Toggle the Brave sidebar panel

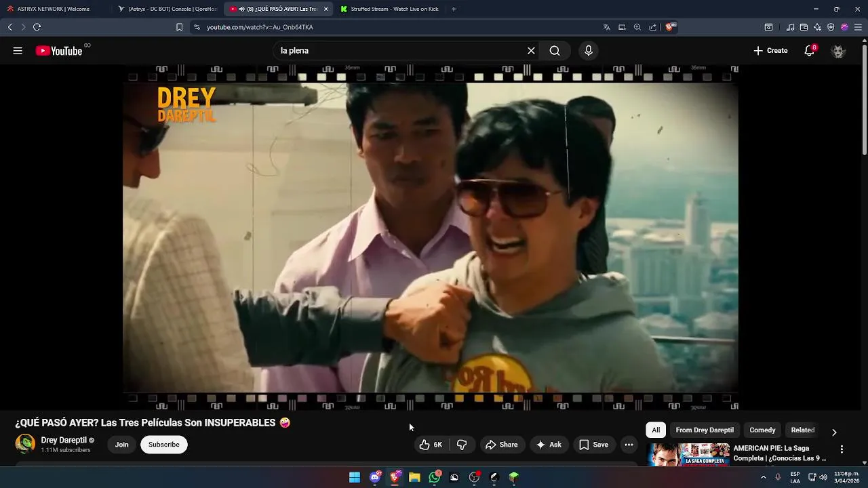(x=768, y=27)
